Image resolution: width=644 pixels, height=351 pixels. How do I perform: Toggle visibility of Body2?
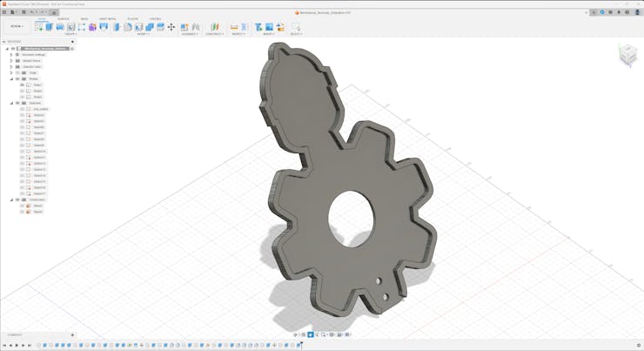(22, 91)
